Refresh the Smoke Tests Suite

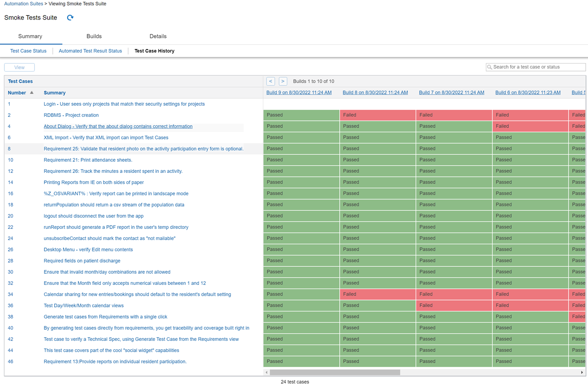click(x=70, y=18)
